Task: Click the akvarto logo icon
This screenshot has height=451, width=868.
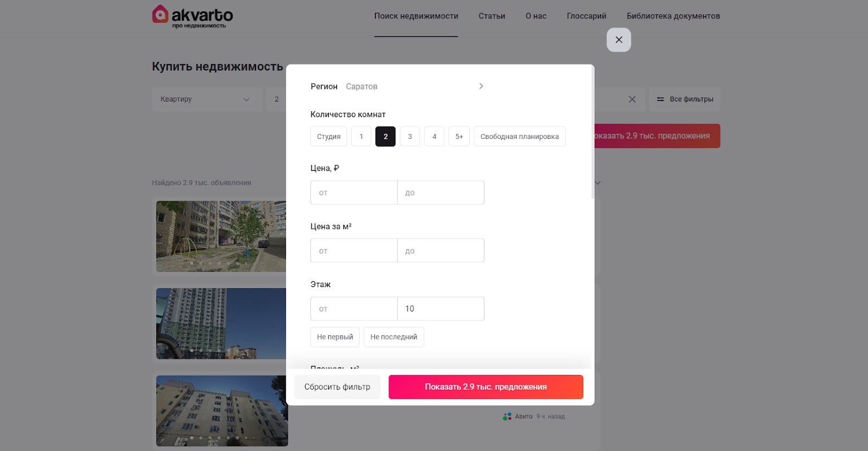Action: (160, 14)
